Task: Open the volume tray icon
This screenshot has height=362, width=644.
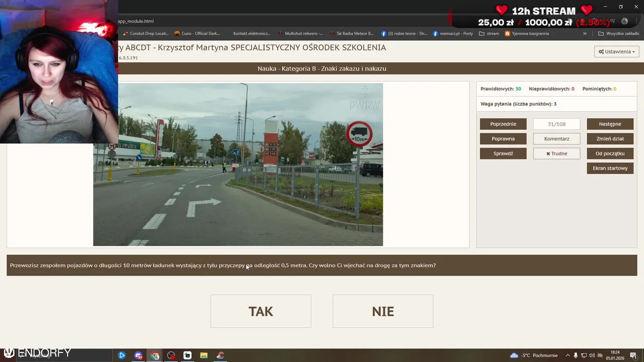Action: [x=592, y=355]
